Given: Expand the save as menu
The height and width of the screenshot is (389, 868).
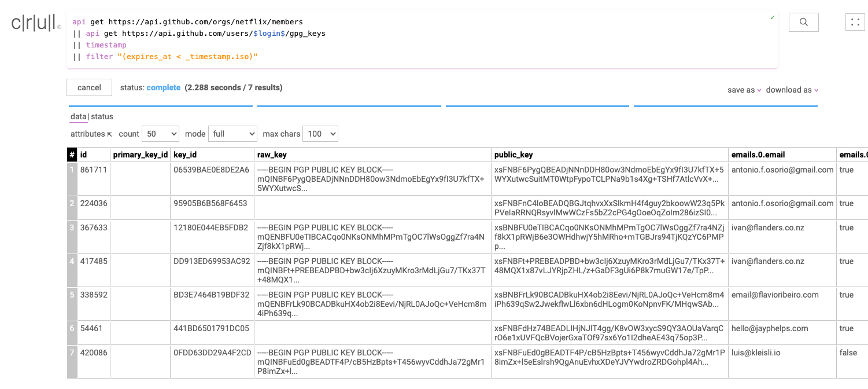Looking at the screenshot, I should tap(744, 90).
